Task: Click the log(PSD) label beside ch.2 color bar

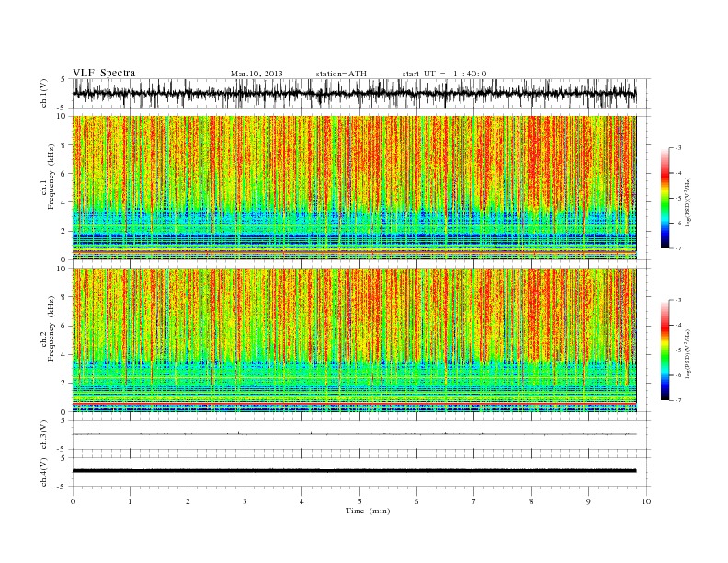Action: 688,352
